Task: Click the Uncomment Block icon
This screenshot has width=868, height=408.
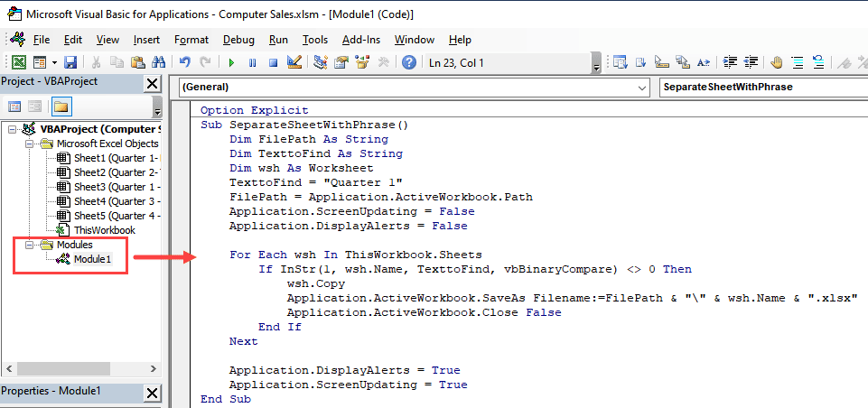Action: point(818,62)
